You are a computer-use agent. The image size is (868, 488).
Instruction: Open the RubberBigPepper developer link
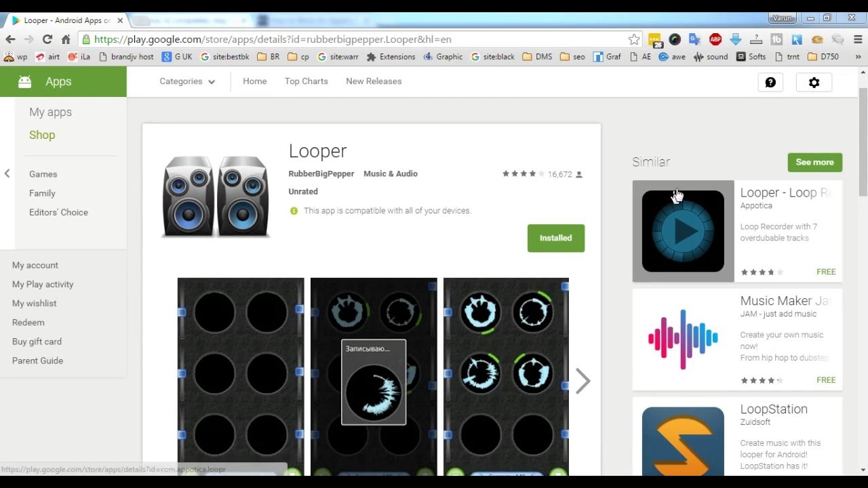(321, 174)
